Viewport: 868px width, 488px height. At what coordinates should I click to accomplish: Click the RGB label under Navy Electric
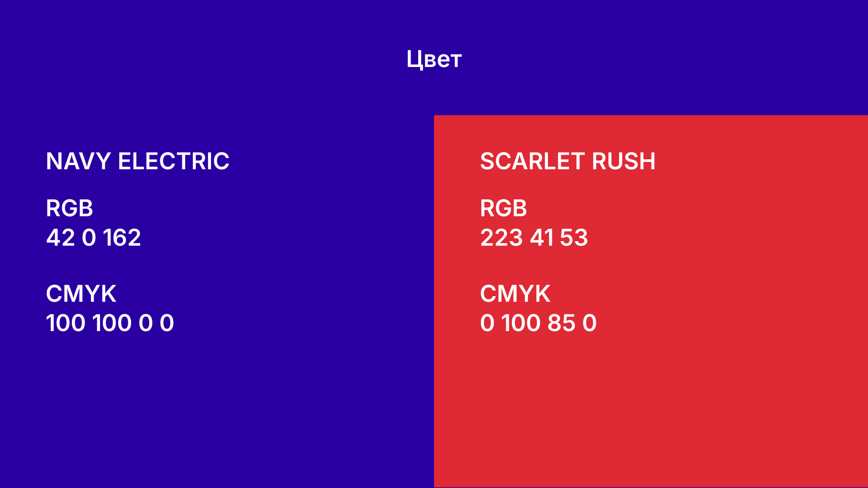[69, 208]
